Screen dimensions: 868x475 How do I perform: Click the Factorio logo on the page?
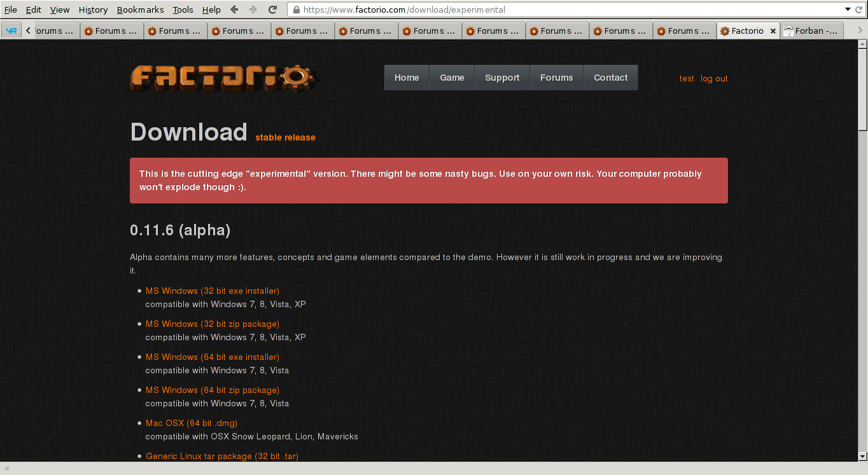pos(223,78)
